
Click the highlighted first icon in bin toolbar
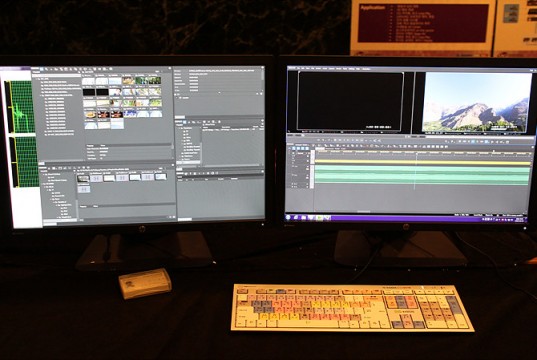(x=42, y=69)
